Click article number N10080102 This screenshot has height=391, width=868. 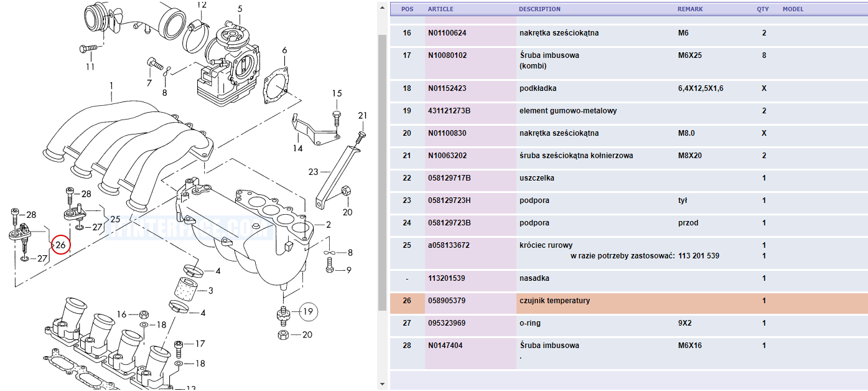click(447, 55)
